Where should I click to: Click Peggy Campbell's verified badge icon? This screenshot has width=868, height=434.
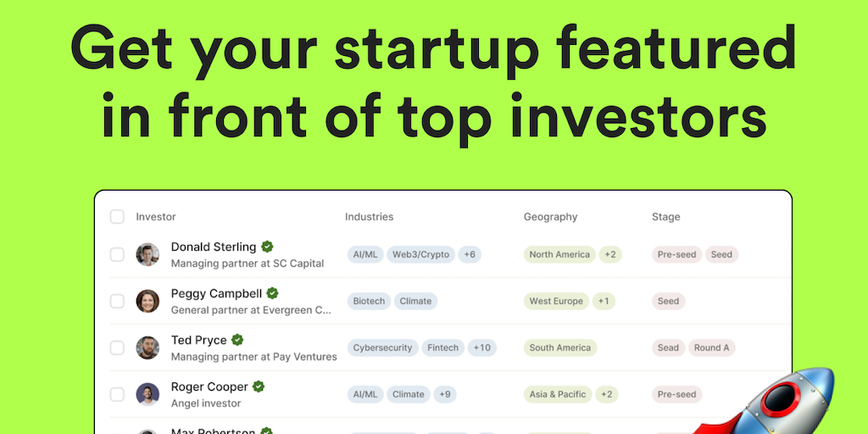click(273, 293)
